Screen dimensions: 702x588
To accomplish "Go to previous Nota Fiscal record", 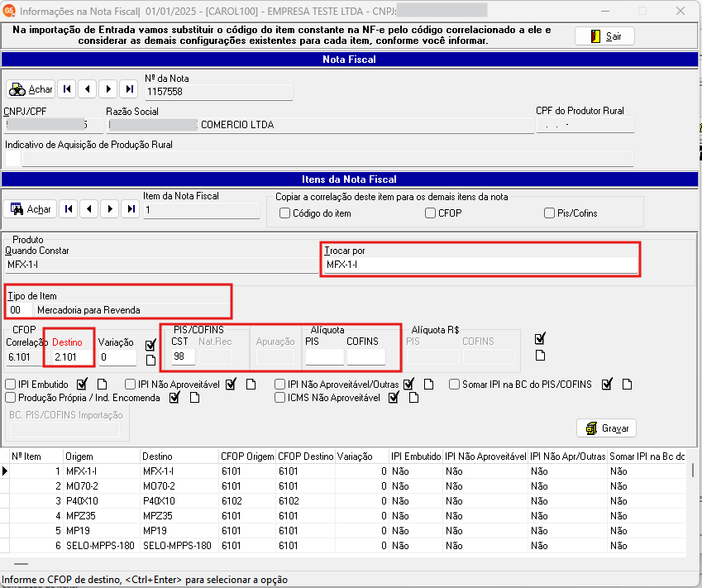I will [x=88, y=89].
